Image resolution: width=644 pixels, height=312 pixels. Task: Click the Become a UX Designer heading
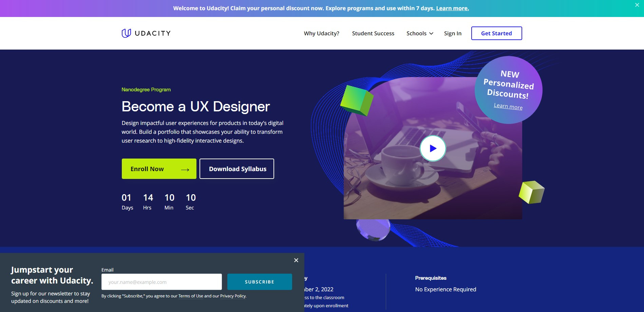coord(195,107)
